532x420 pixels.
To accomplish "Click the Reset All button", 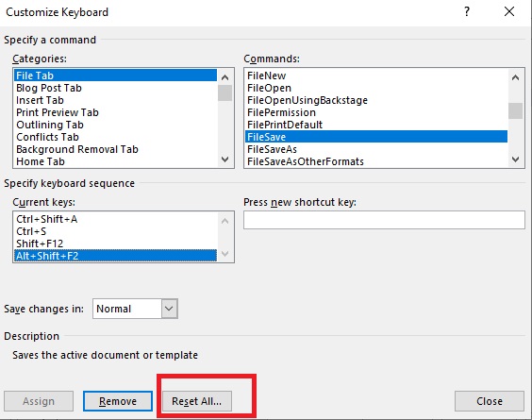I will [197, 401].
